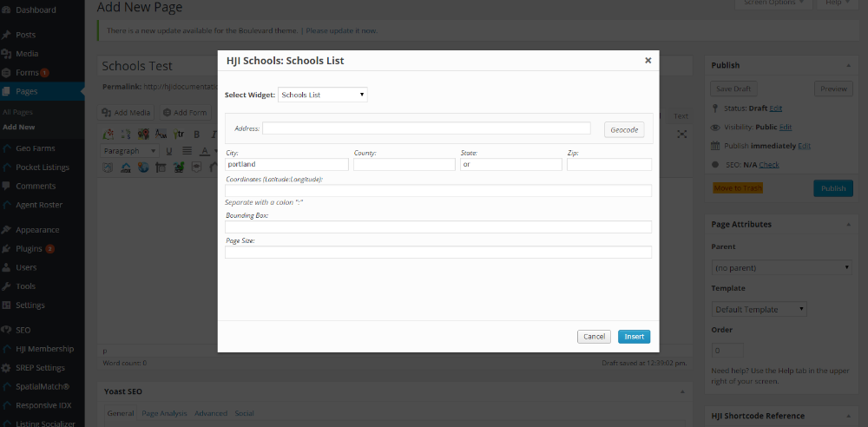
Task: Collapse the HJI Shortcode Reference panel
Action: (849, 416)
